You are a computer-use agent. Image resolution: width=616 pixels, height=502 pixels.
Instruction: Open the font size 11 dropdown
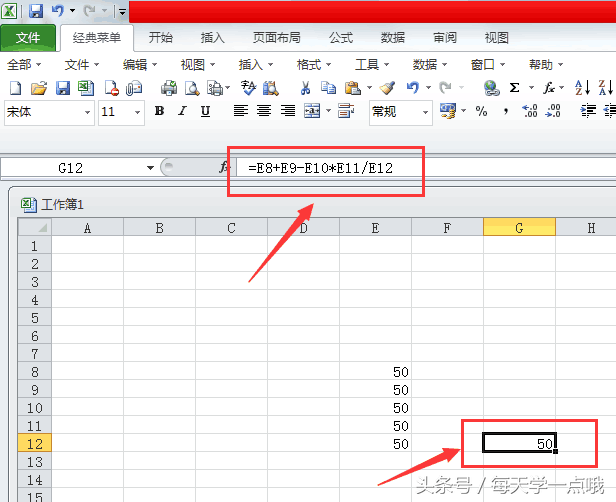(137, 113)
